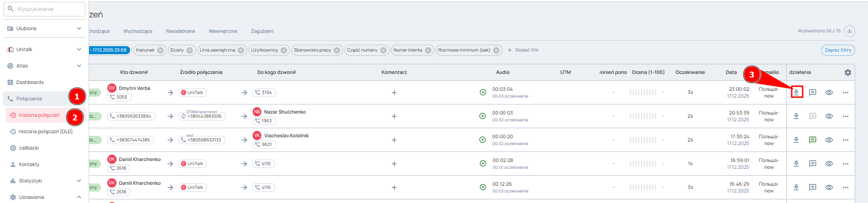This screenshot has width=868, height=203.
Task: Download recording of the 16:46:29 call
Action: [x=796, y=187]
